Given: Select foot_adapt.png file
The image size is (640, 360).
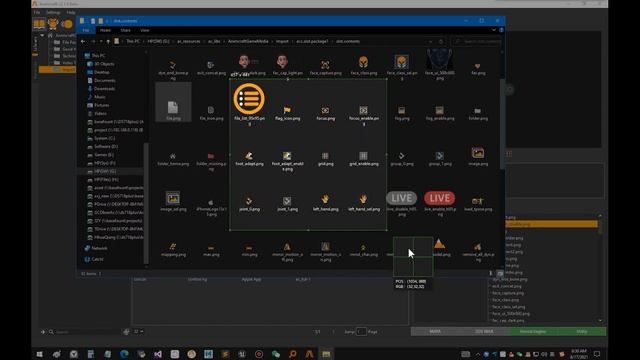Looking at the screenshot, I should (x=249, y=159).
